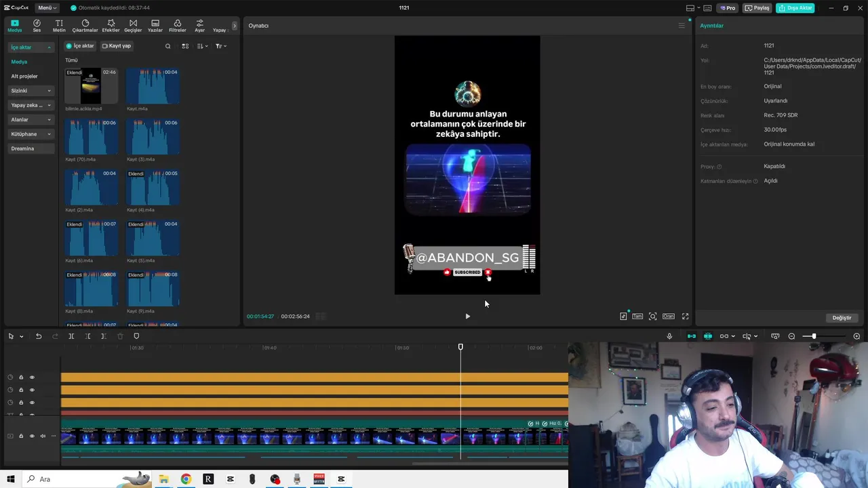Viewport: 868px width, 488px height.
Task: Open the selection tool dropdown
Action: 22,336
